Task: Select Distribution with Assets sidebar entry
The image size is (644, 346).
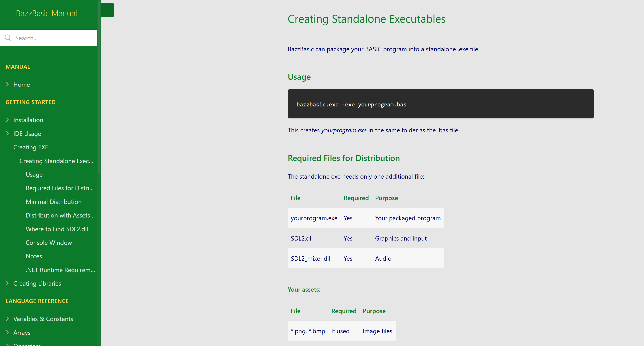Action: (60, 215)
